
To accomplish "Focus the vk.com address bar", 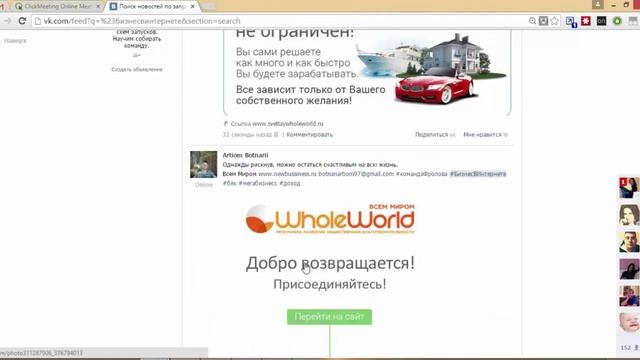I will [x=282, y=21].
